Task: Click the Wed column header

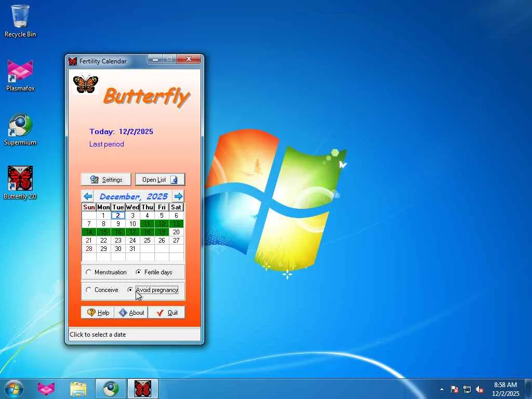Action: pos(132,207)
